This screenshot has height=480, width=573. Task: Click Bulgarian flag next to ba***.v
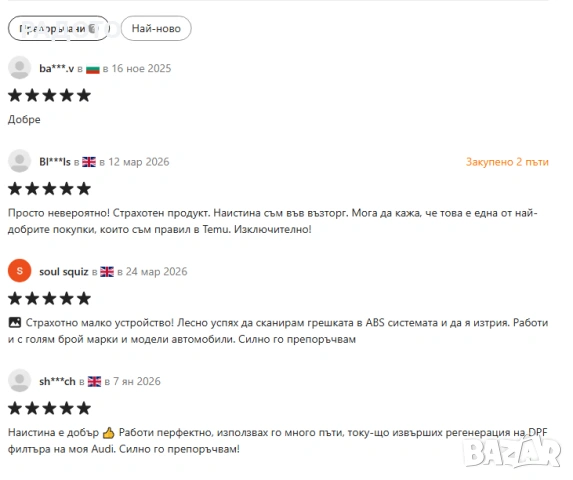coord(93,69)
